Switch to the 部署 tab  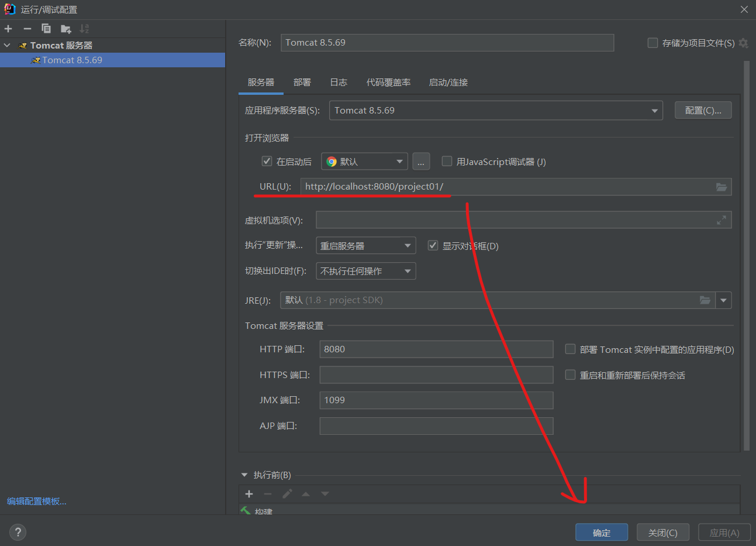(302, 83)
